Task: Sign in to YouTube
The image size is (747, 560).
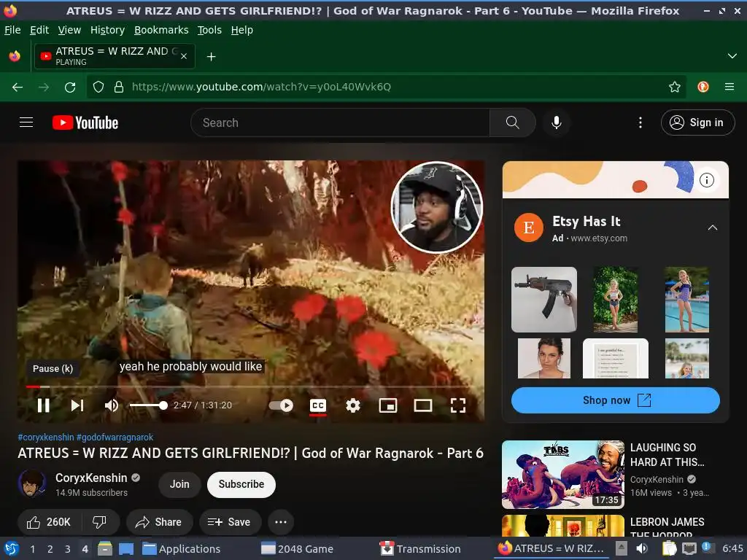Action: [x=697, y=122]
